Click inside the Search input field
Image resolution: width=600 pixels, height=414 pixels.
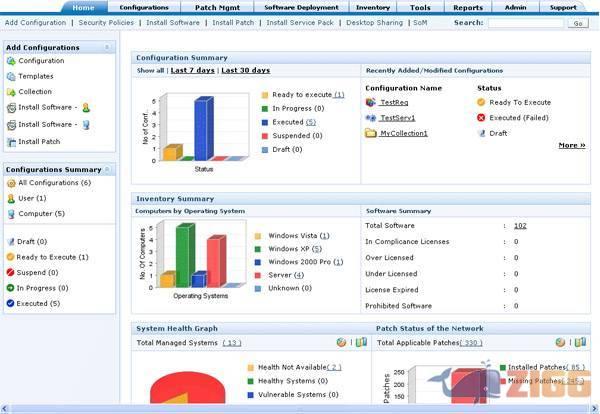[526, 23]
